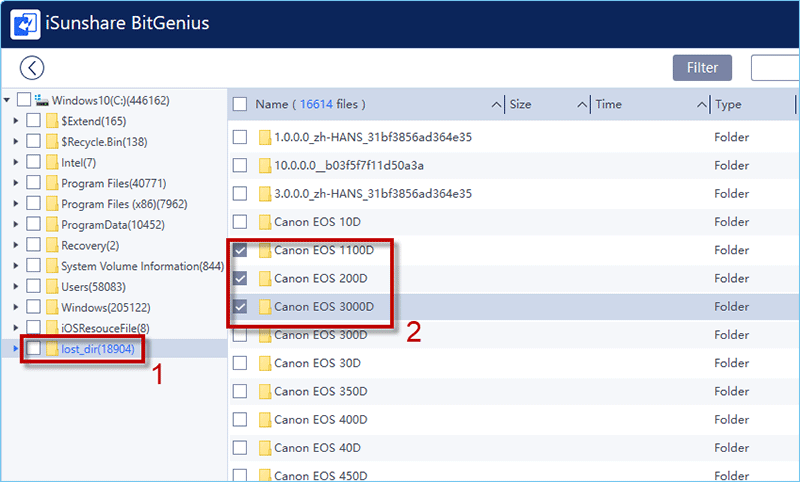Click the circular back arrow button

click(x=32, y=68)
